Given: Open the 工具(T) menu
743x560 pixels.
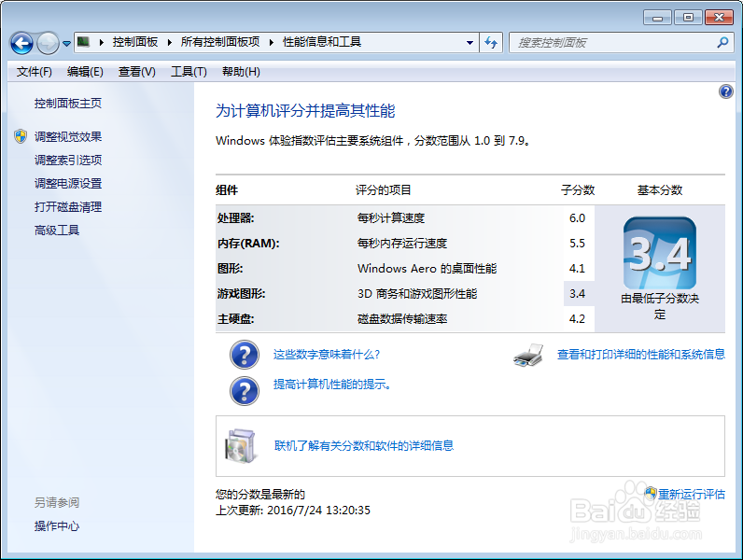Looking at the screenshot, I should pos(189,72).
